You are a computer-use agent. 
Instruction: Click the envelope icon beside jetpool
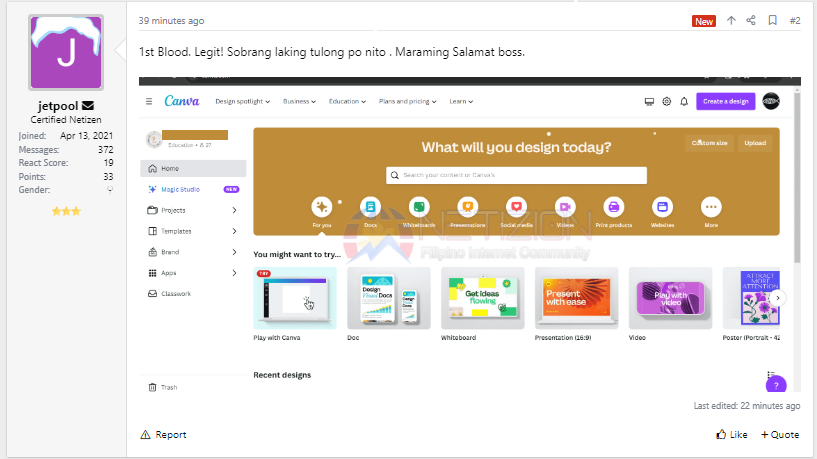[88, 106]
